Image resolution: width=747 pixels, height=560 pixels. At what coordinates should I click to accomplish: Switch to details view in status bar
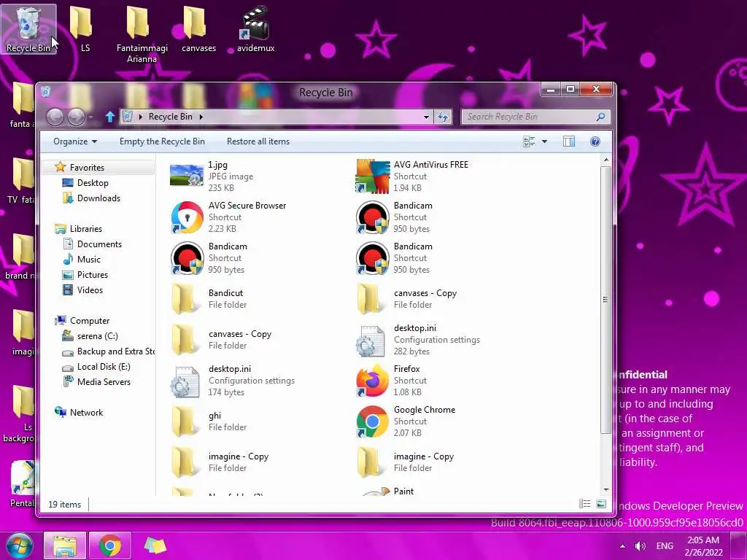coord(584,504)
